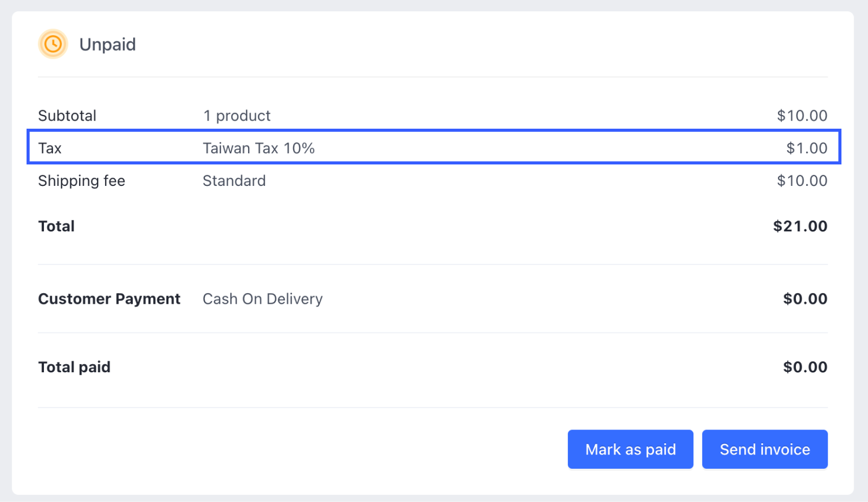Click the Standard shipping method text

234,180
